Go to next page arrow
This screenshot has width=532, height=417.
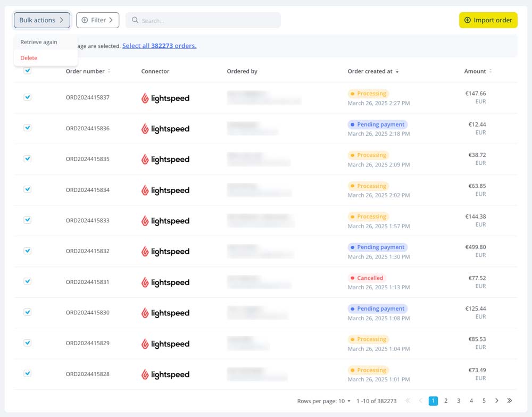[x=497, y=401]
